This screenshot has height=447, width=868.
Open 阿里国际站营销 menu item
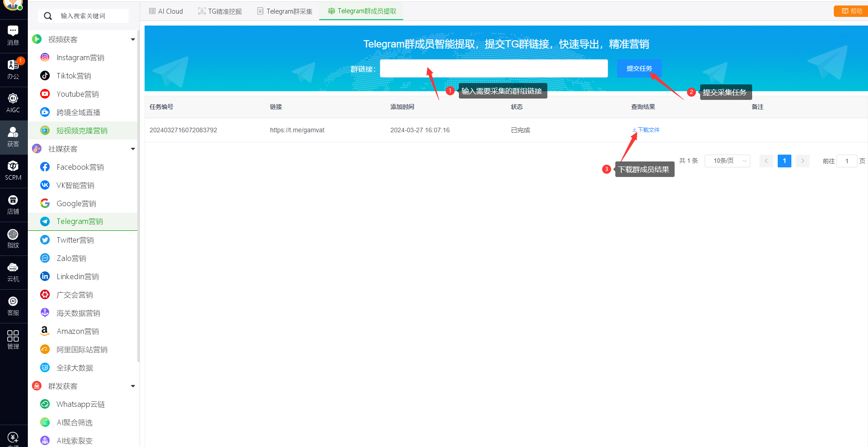(x=83, y=349)
